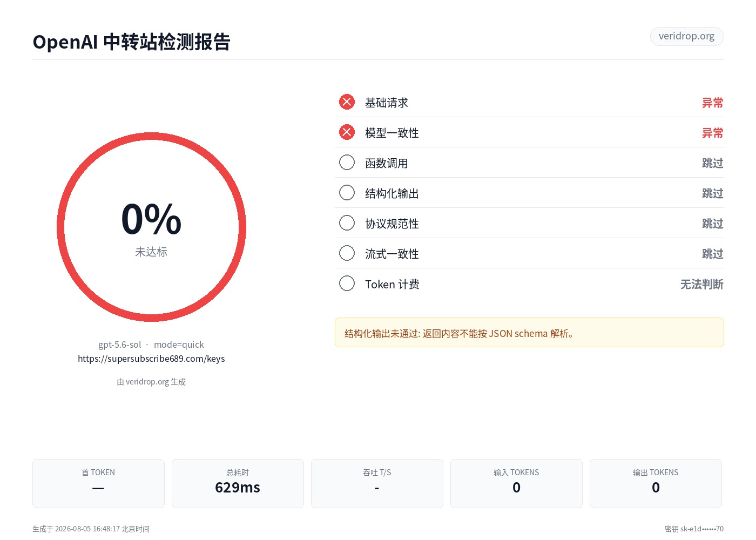
Task: Click the 吞吐 T/S stat card
Action: click(377, 483)
